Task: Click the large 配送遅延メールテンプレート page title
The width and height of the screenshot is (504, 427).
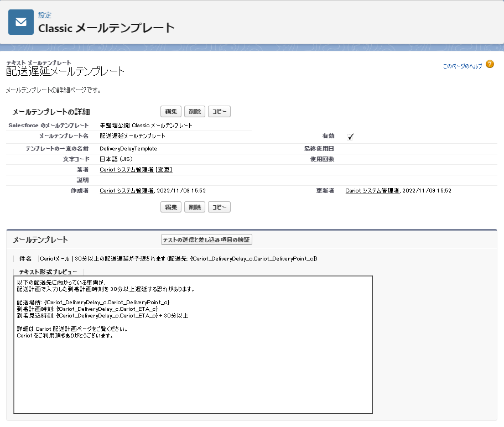Action: click(x=65, y=71)
